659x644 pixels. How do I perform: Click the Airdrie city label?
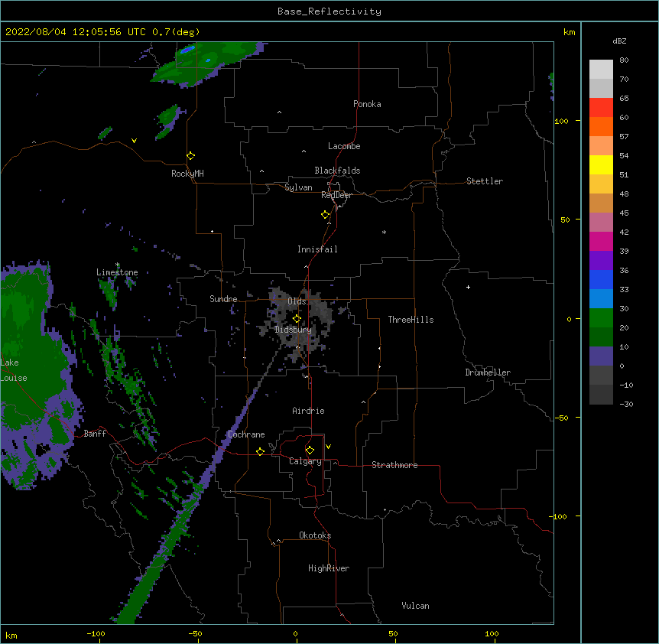pyautogui.click(x=309, y=411)
